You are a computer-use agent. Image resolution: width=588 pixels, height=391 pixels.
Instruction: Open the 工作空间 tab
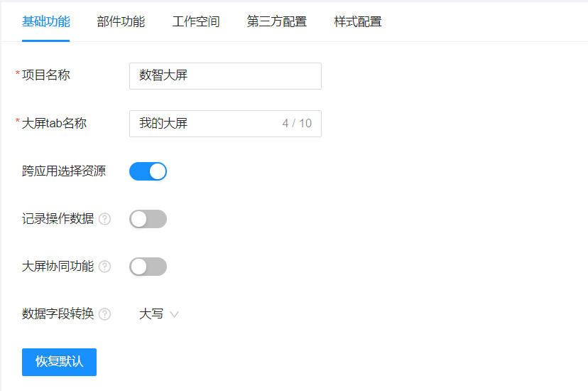tap(196, 22)
